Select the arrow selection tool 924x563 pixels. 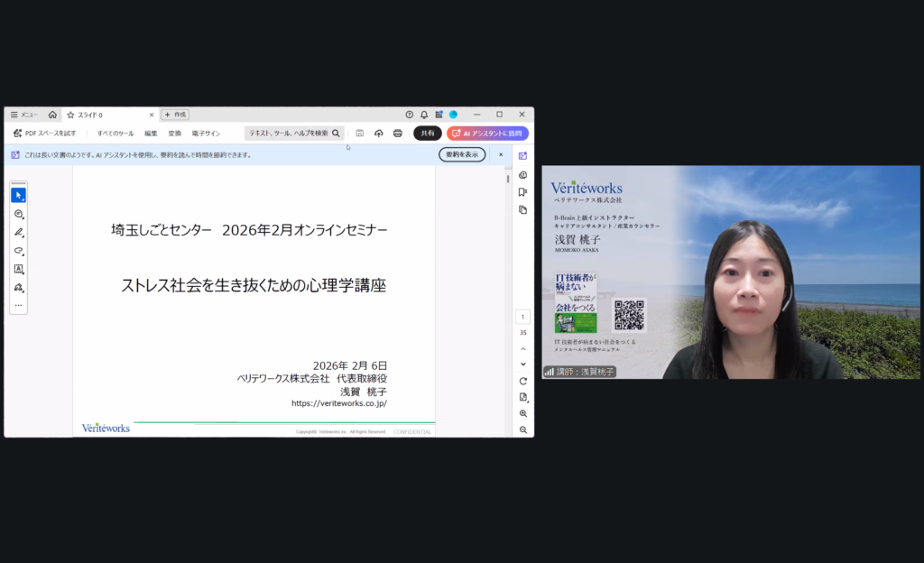point(18,195)
